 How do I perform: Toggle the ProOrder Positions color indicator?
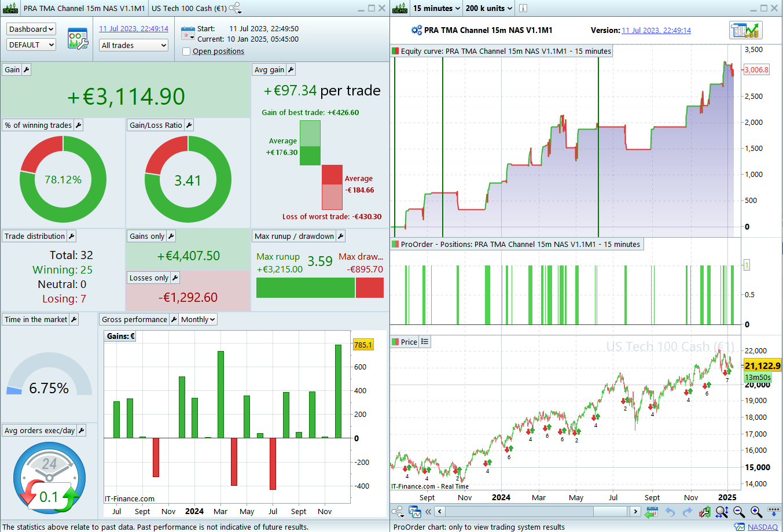point(396,244)
